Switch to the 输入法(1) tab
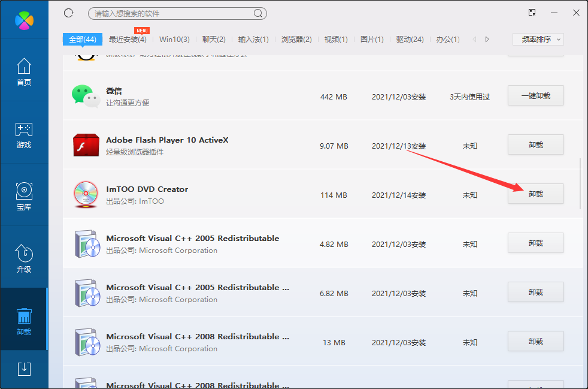 click(x=253, y=39)
